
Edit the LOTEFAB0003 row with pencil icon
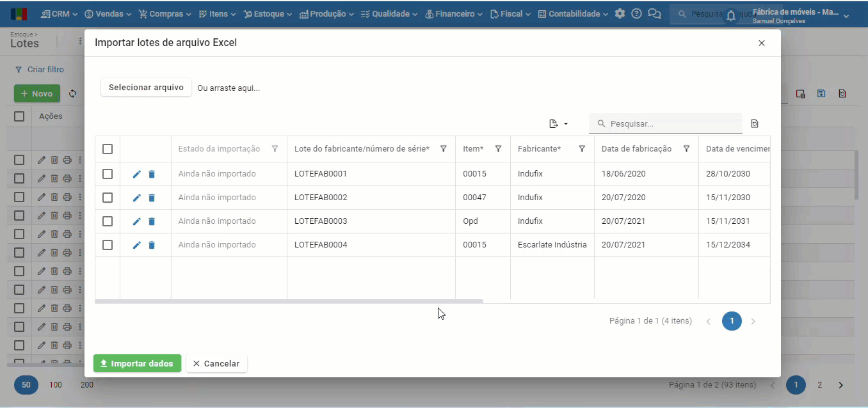point(136,221)
